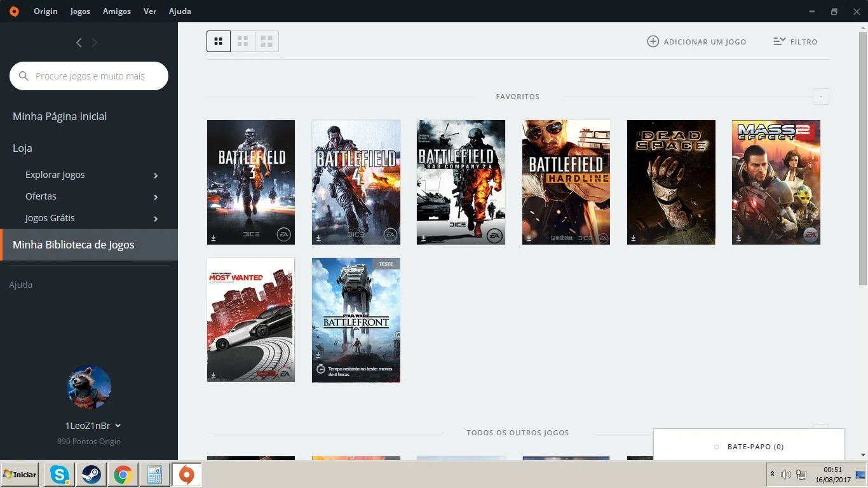The image size is (868, 488).
Task: Click the Origin logo in the menu bar
Action: point(14,11)
